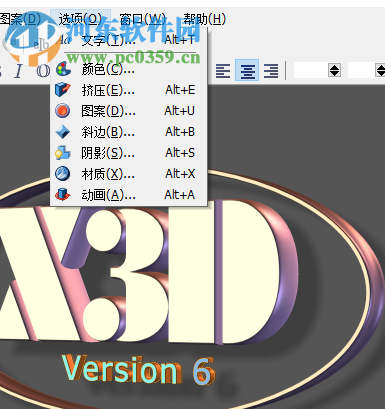Click the first spinner arrows after alignment buttons
Image resolution: width=385 pixels, height=409 pixels.
pyautogui.click(x=334, y=70)
